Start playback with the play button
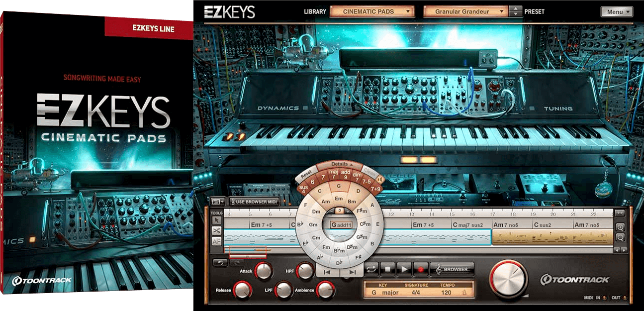This screenshot has width=644, height=311. point(405,269)
